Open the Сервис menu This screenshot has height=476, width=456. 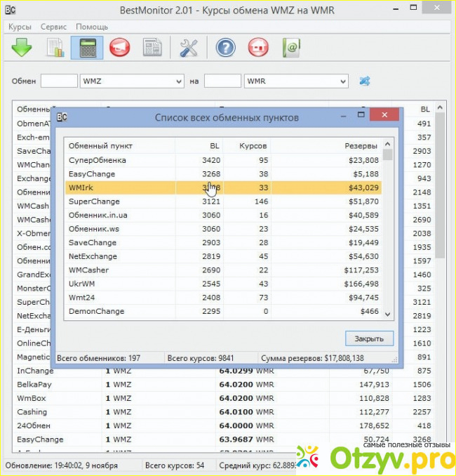(x=54, y=26)
